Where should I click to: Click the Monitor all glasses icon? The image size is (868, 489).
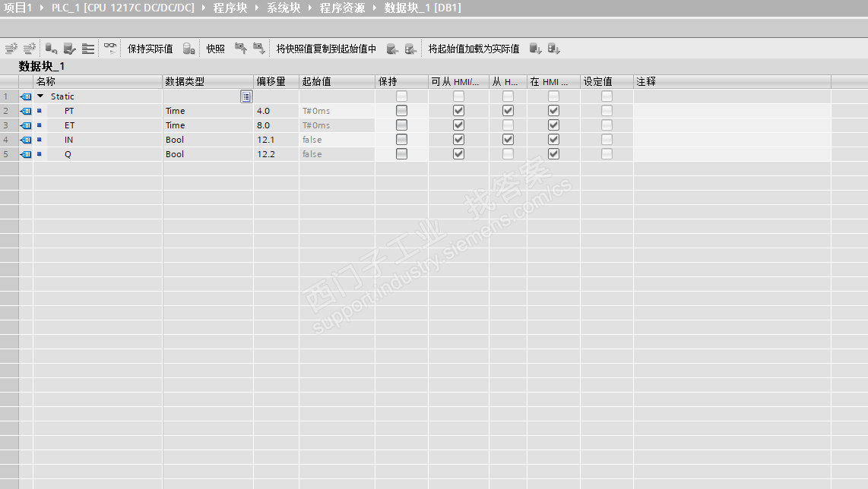[111, 49]
